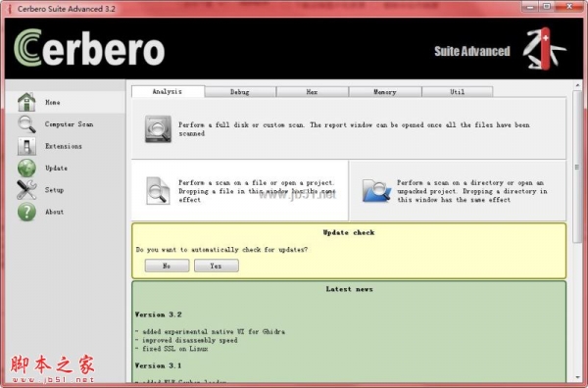588x388 pixels.
Task: Open the Extensions label in sidebar
Action: click(x=64, y=146)
